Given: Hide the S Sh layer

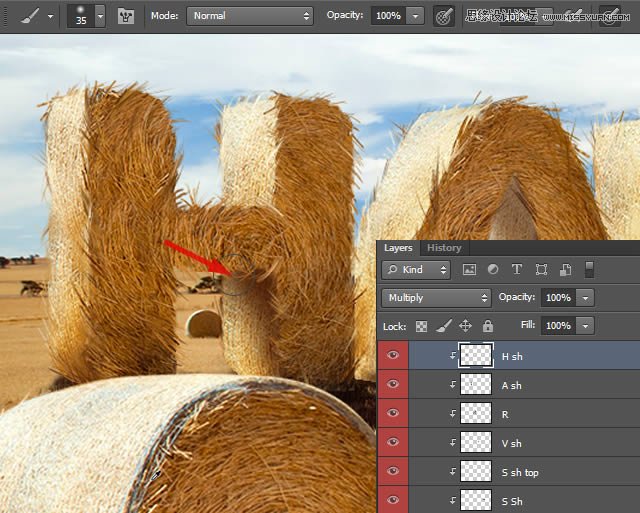Looking at the screenshot, I should (x=393, y=500).
